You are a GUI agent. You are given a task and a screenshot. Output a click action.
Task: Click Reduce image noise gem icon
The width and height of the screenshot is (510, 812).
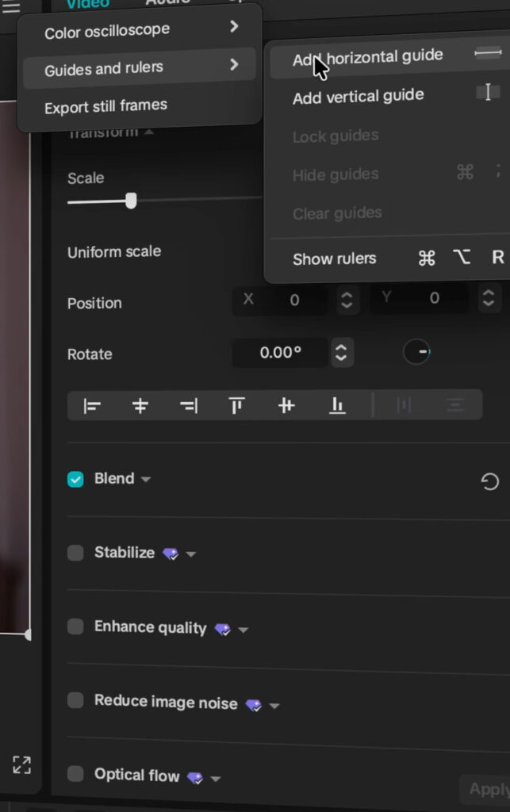click(254, 705)
